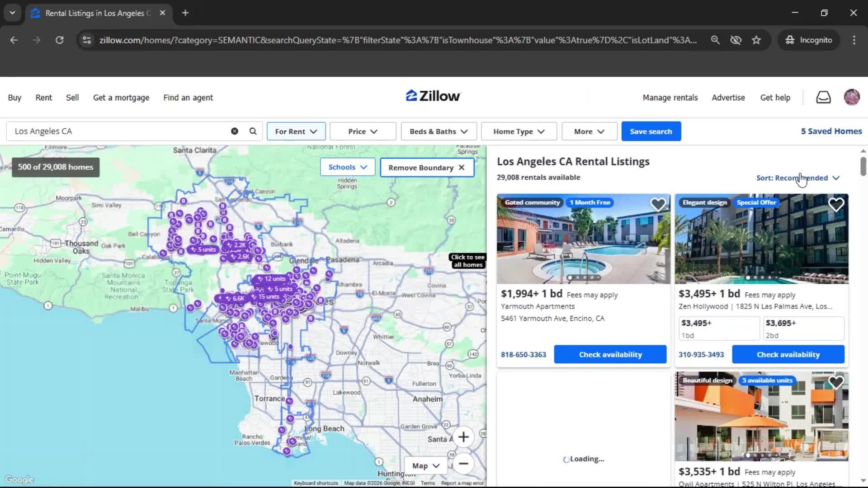The image size is (868, 488).
Task: Bookmark the page with the star icon
Action: 756,40
